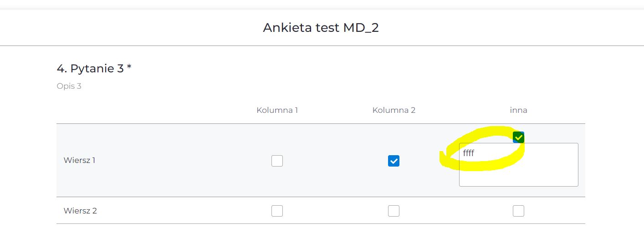Click the 'Wiersz 1' row label
The width and height of the screenshot is (644, 228).
(79, 160)
